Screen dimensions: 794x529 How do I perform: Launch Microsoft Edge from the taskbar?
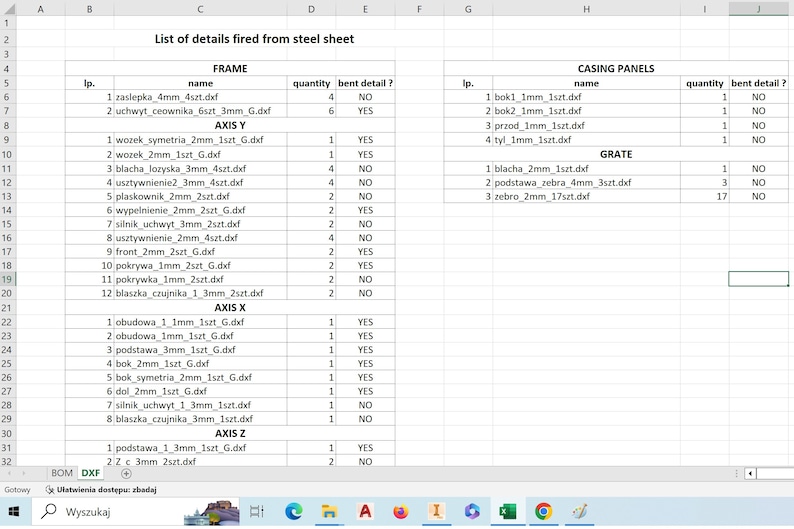coord(293,512)
